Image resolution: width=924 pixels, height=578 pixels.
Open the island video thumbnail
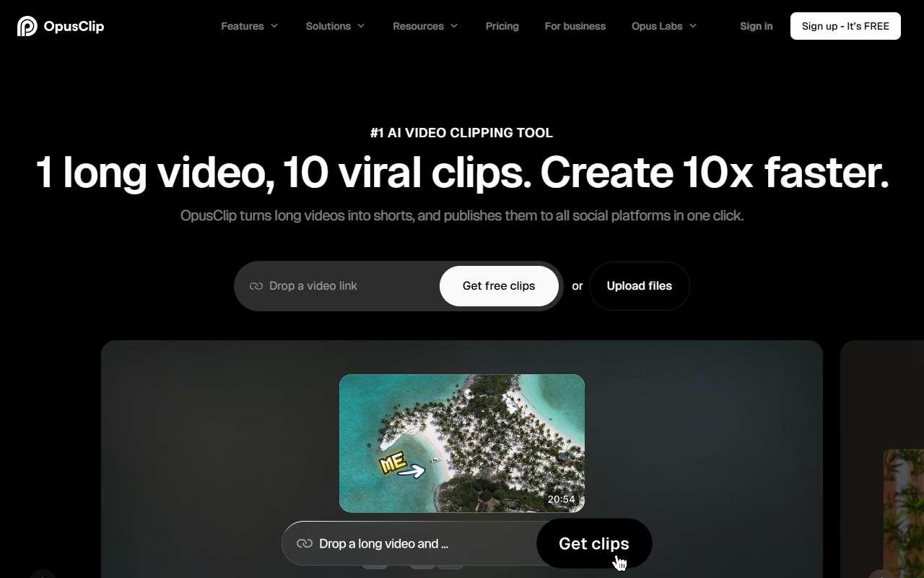point(462,444)
